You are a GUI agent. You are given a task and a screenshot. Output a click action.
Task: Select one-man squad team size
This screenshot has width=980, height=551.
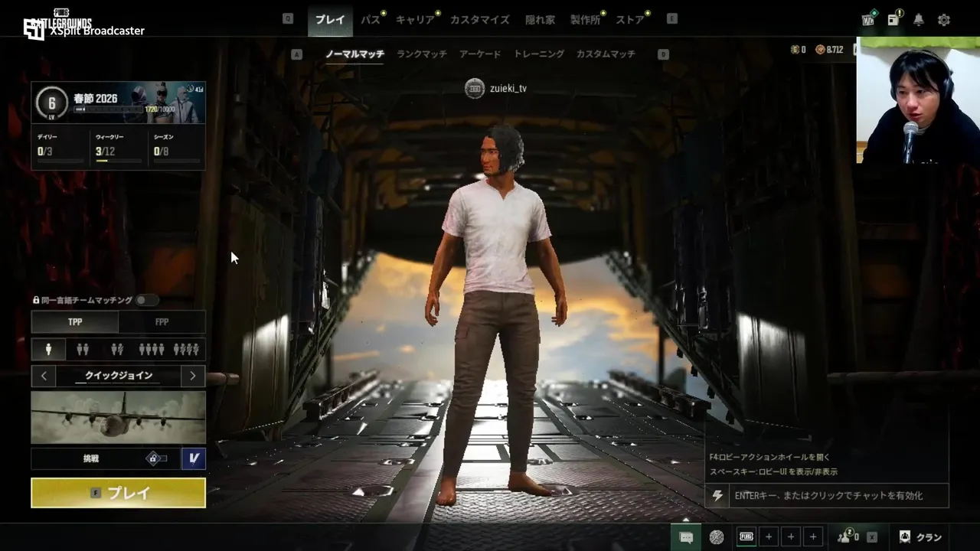186,350
